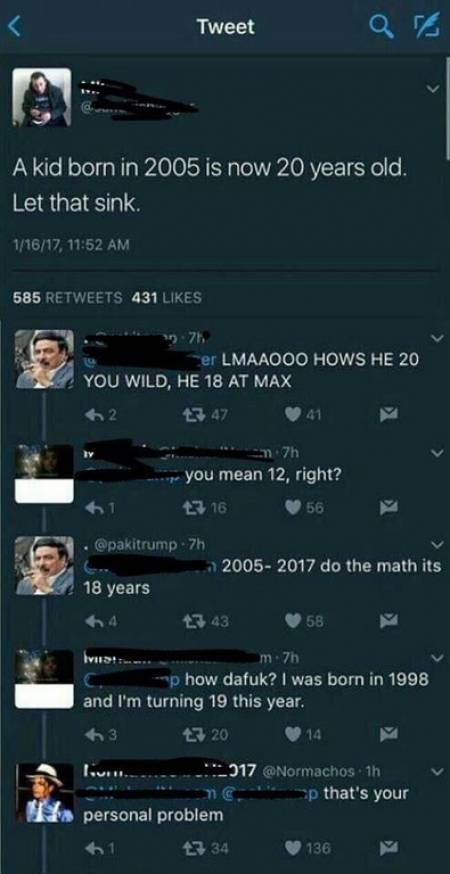Like the "you mean 12, right?" reply

coord(304,507)
